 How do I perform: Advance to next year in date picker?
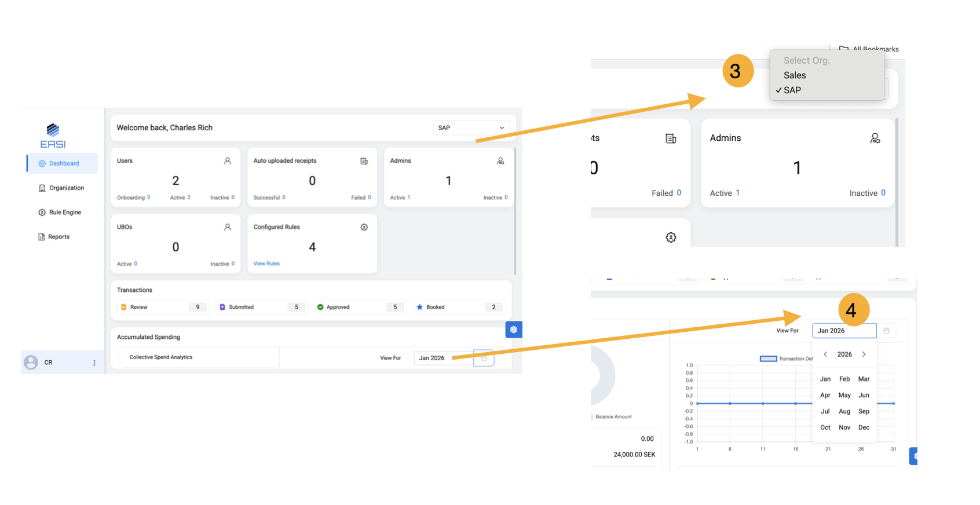point(864,354)
